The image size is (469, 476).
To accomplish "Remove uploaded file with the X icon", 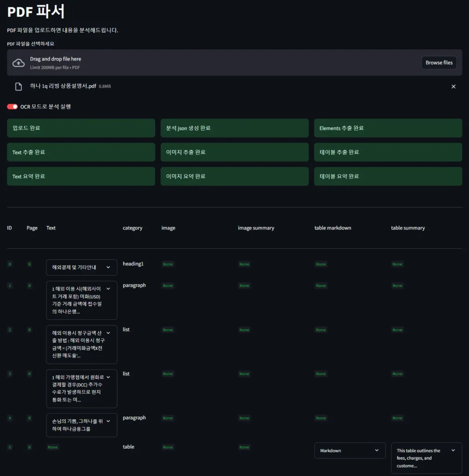I will click(453, 86).
